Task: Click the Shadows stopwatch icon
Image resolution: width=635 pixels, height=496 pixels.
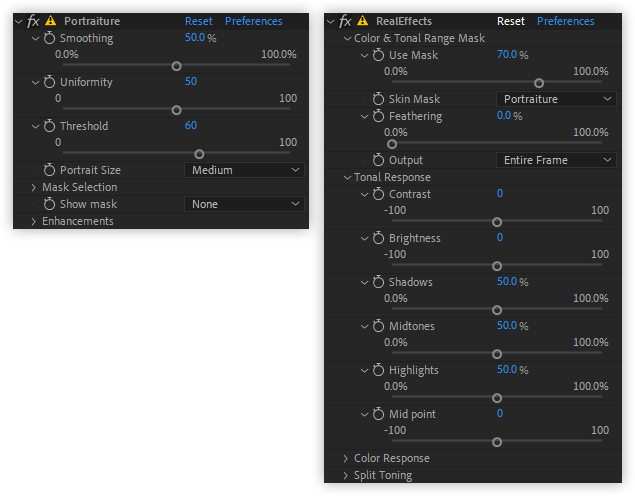Action: coord(378,282)
